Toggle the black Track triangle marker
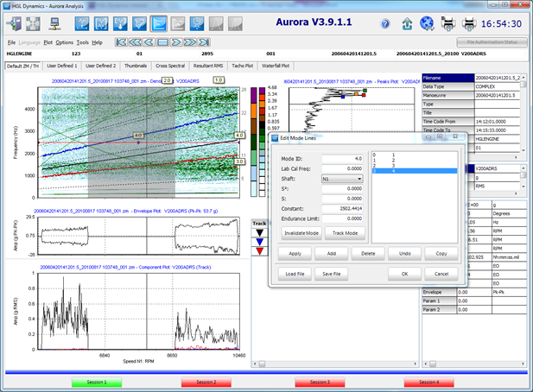 (259, 233)
